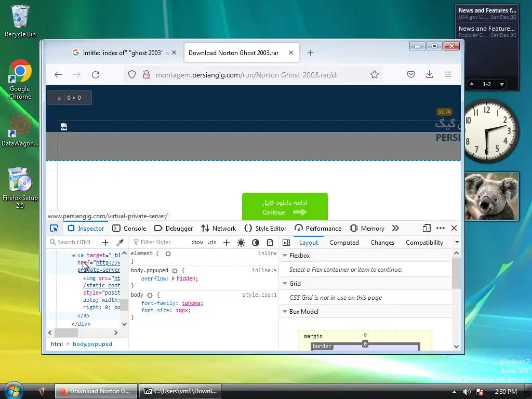Viewport: 532px width, 399px height.
Task: Collapse the sidebar pane toggle icon
Action: tap(286, 243)
